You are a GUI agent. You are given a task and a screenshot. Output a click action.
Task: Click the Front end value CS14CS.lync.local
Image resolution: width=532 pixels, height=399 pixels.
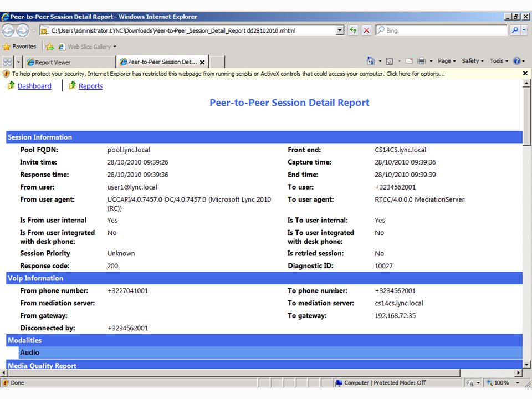[400, 150]
